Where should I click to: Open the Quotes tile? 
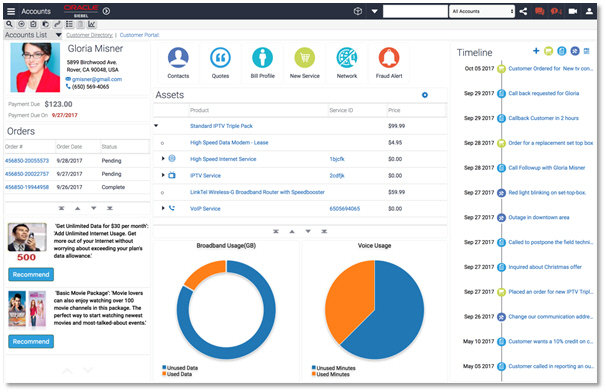(x=220, y=63)
